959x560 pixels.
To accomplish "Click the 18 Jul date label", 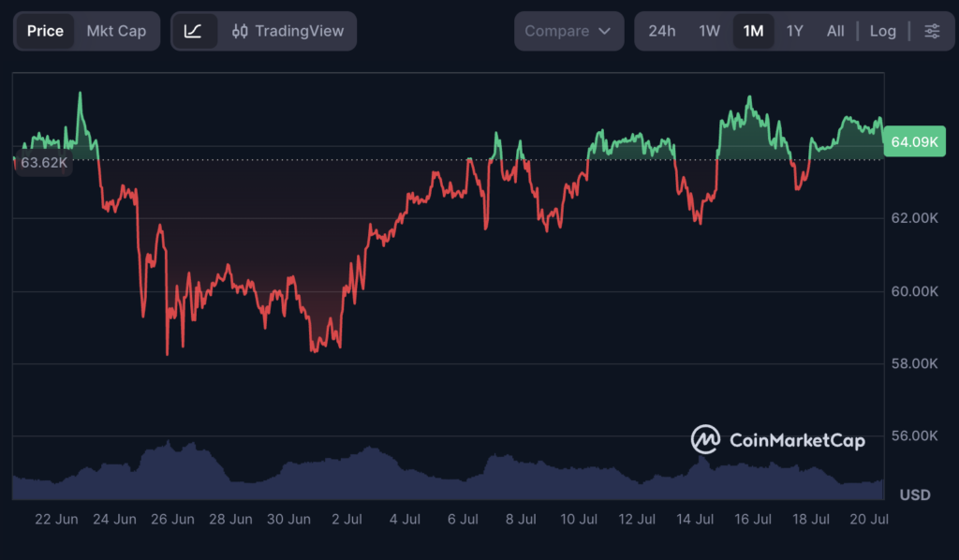I will coord(811,519).
